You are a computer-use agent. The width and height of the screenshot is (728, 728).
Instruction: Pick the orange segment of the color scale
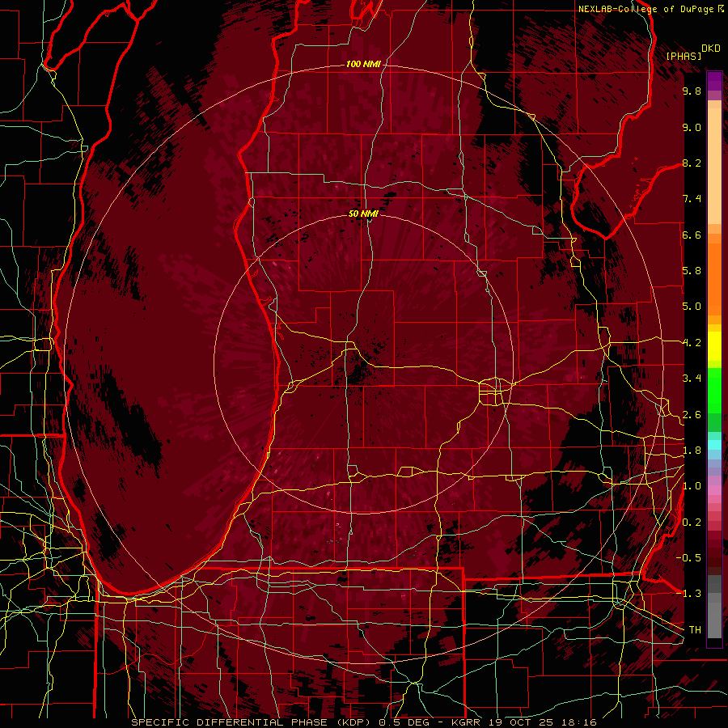pos(714,280)
